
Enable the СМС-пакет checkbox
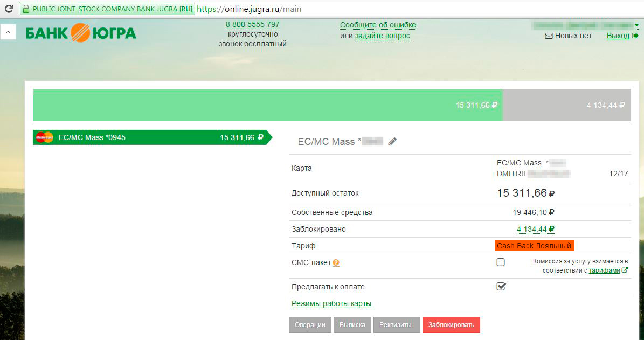pyautogui.click(x=501, y=262)
